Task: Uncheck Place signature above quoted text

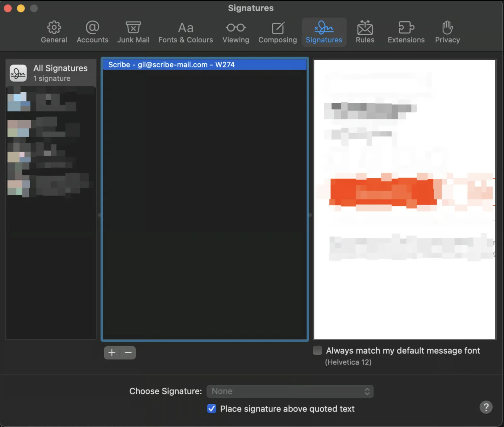Action: coord(212,408)
